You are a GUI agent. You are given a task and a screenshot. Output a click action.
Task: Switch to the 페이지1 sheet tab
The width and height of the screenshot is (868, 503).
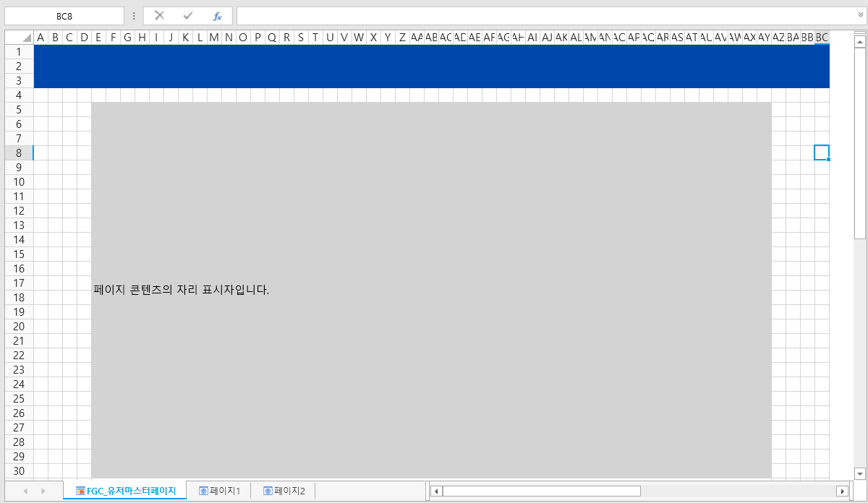219,491
